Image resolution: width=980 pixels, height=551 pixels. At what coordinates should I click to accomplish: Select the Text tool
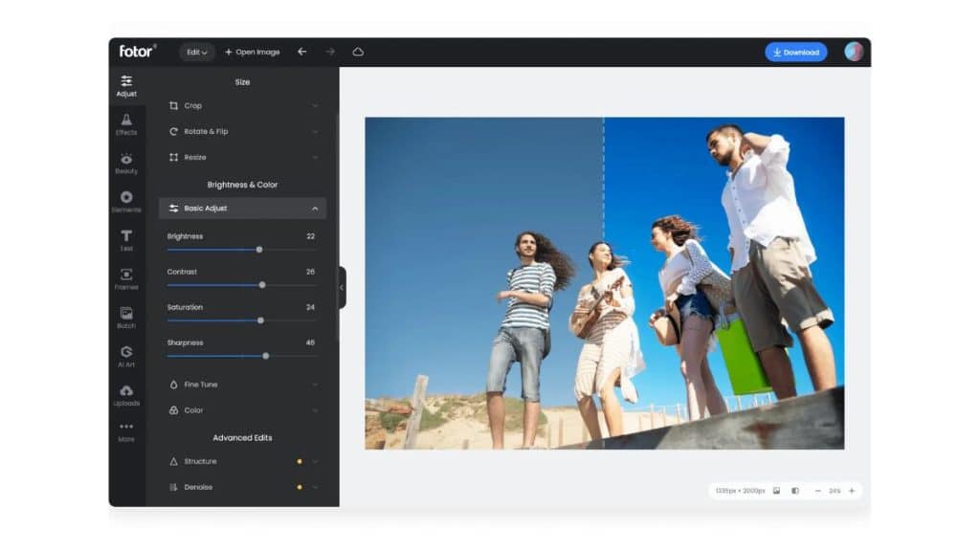[x=126, y=239]
